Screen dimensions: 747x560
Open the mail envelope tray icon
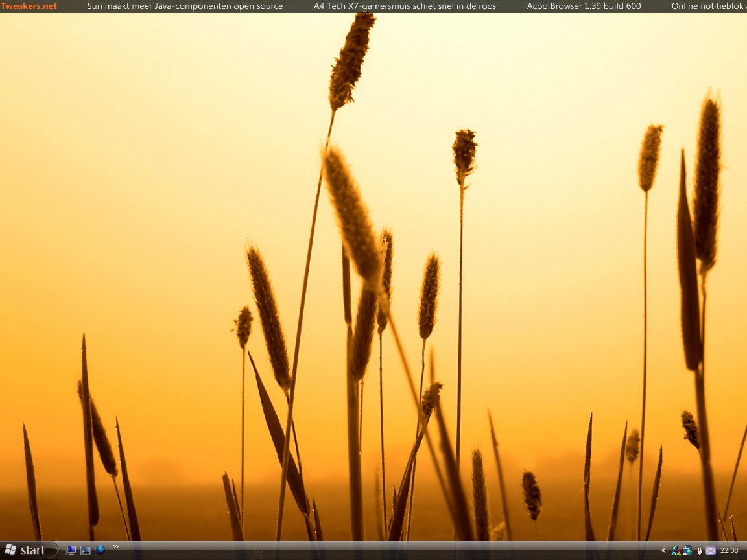710,550
